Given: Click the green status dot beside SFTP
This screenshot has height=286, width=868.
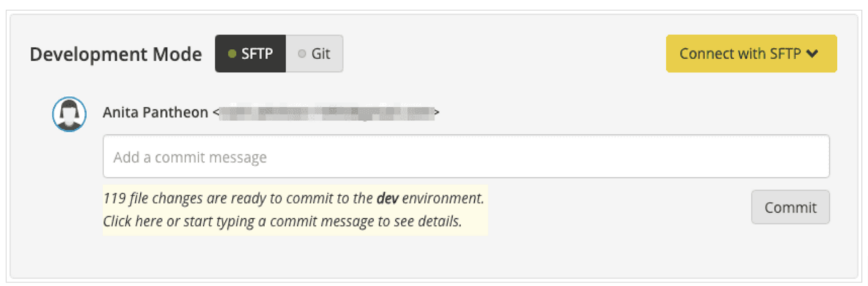Looking at the screenshot, I should click(x=232, y=54).
